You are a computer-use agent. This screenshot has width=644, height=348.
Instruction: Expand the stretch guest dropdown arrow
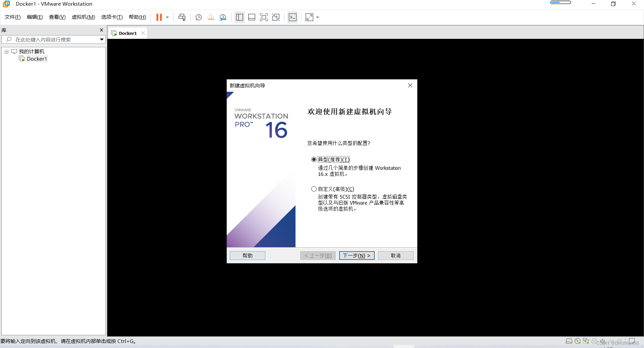click(x=318, y=17)
